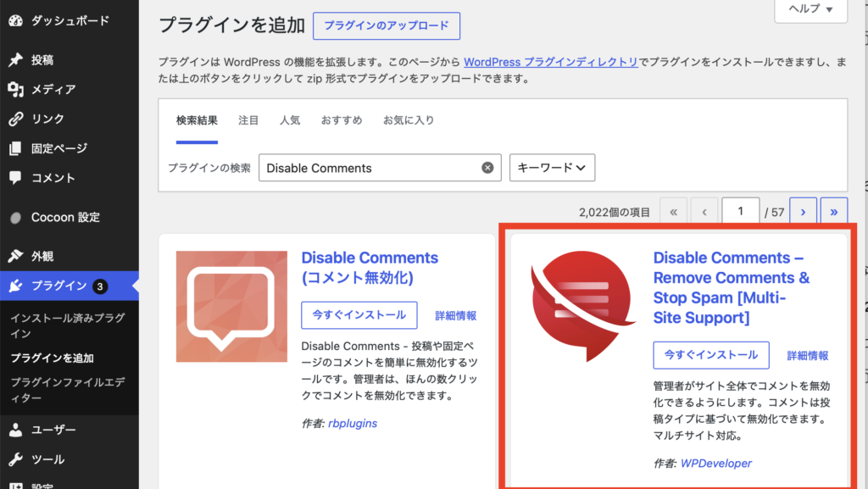Install the Disable Comments – Remove Comments & Stop Spam plugin
This screenshot has width=868, height=489.
pyautogui.click(x=711, y=355)
